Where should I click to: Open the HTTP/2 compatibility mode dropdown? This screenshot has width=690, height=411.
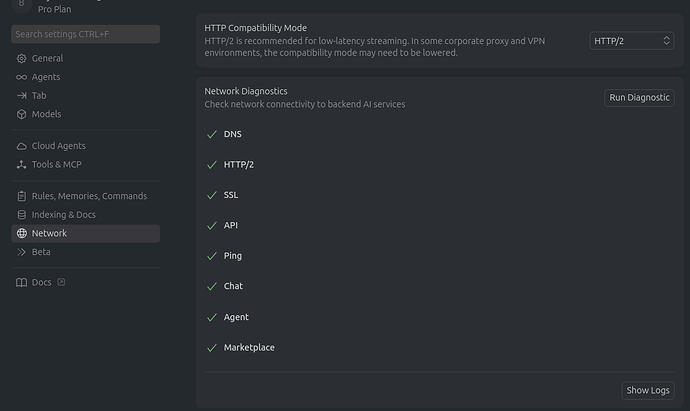pyautogui.click(x=632, y=41)
